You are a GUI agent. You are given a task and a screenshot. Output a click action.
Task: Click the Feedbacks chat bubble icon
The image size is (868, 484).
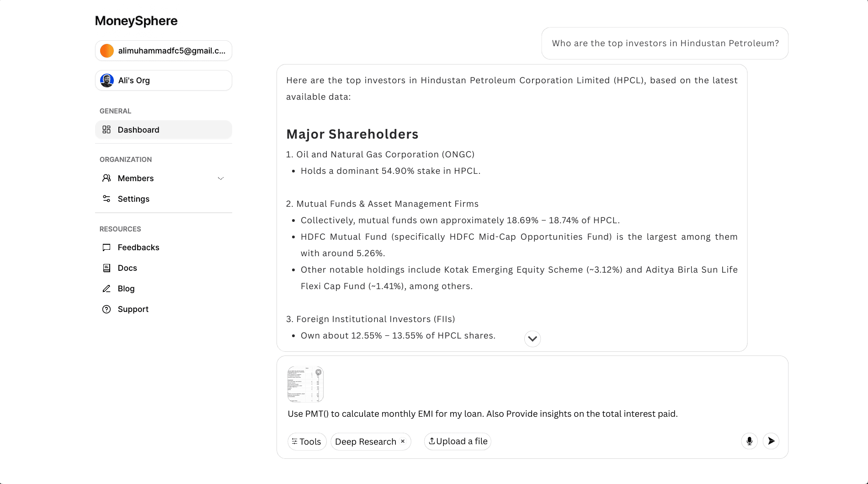107,247
